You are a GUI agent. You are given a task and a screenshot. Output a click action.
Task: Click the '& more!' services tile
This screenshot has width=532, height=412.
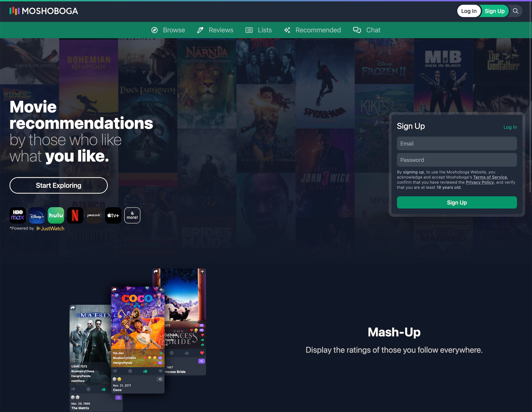point(132,215)
